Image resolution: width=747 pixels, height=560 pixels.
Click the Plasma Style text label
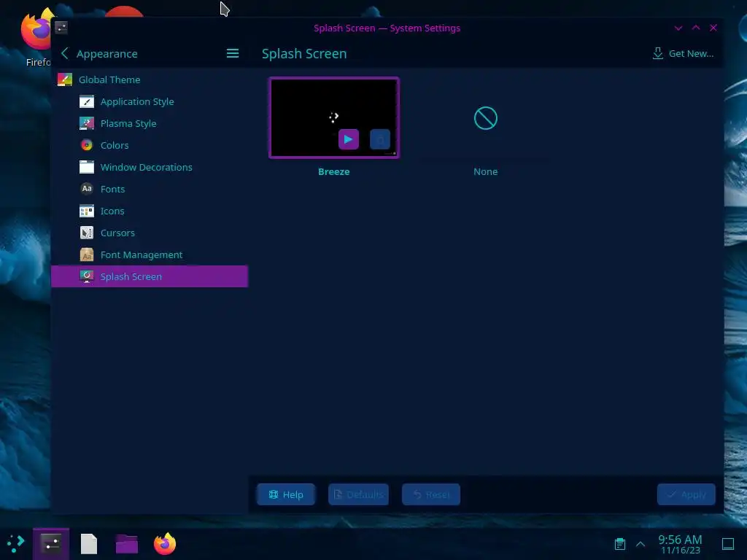point(128,123)
